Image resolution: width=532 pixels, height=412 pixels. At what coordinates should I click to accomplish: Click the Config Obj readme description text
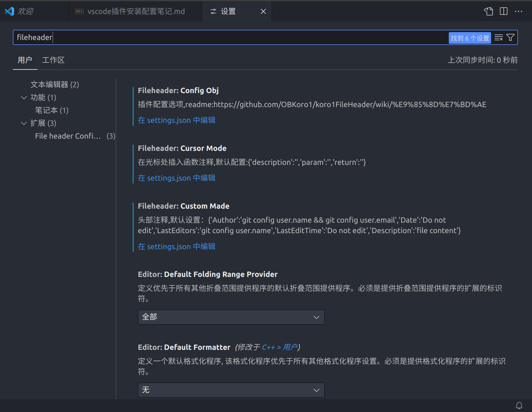312,104
